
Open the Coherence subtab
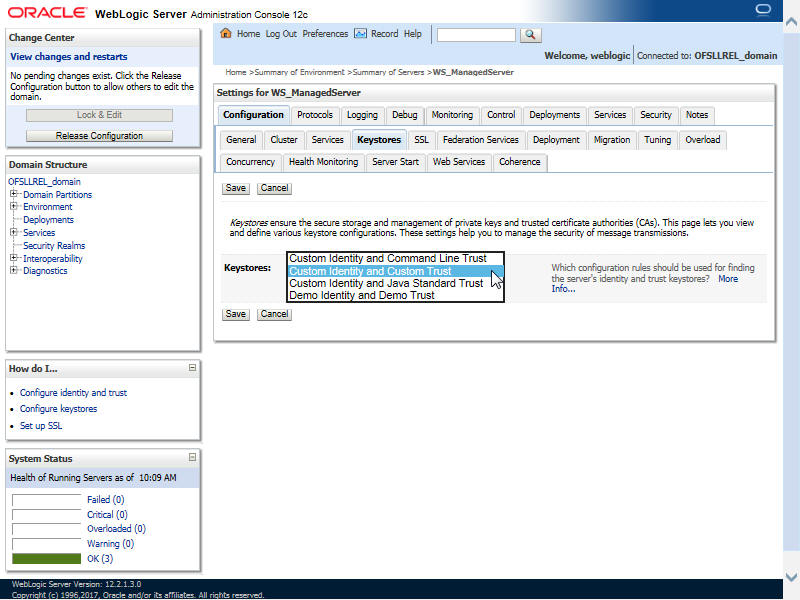[x=520, y=162]
